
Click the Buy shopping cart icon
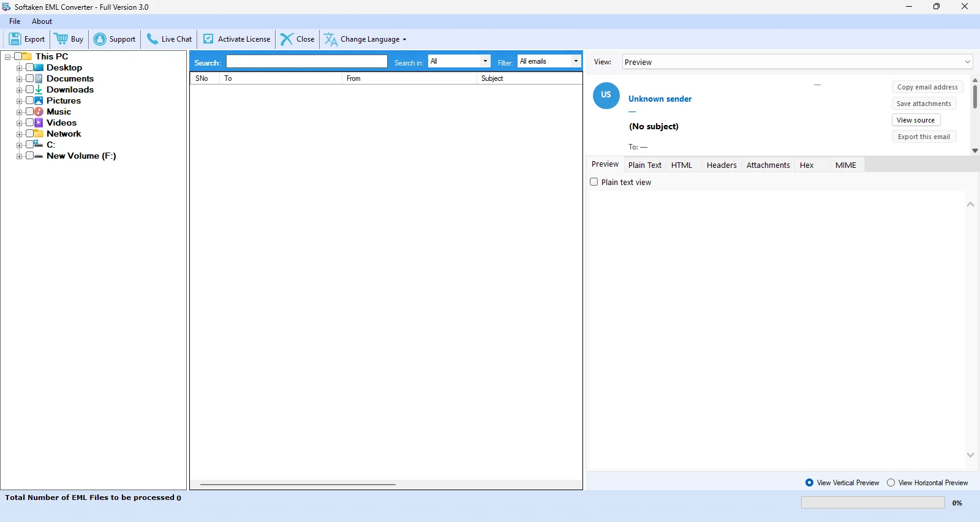coord(61,39)
